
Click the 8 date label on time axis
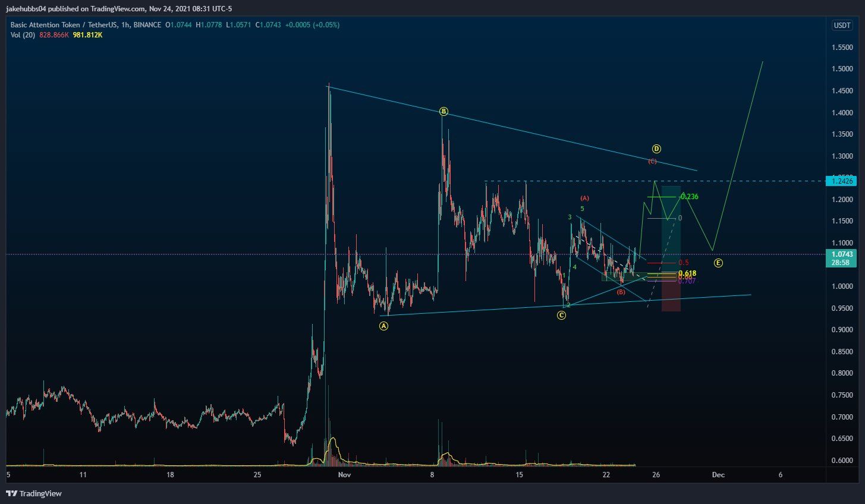coord(432,475)
